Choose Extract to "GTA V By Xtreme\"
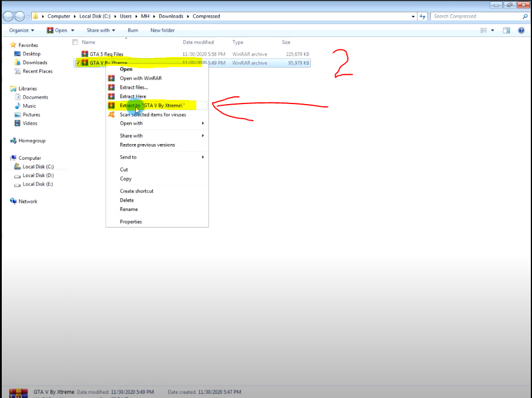 152,105
